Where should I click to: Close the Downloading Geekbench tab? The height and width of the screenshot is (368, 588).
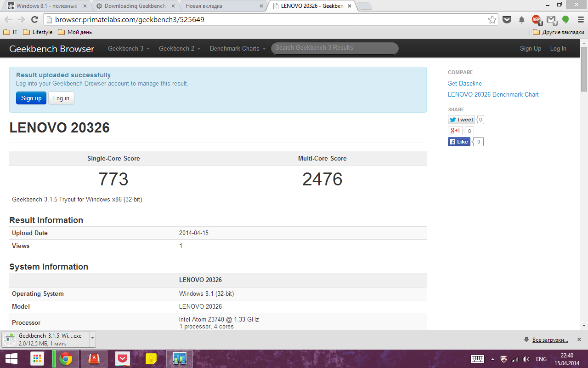[x=173, y=6]
